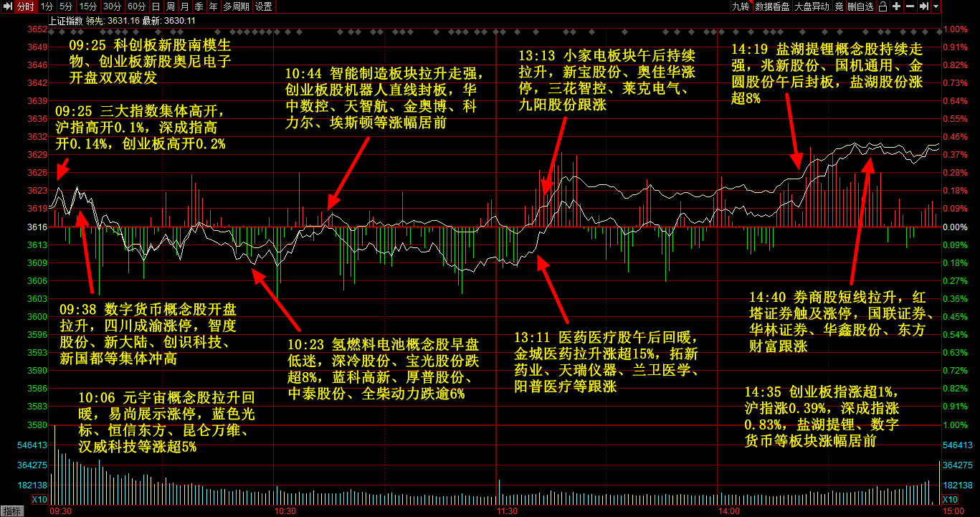The width and height of the screenshot is (980, 517).
Task: Open the 多周期 multi-period selector
Action: [x=236, y=6]
